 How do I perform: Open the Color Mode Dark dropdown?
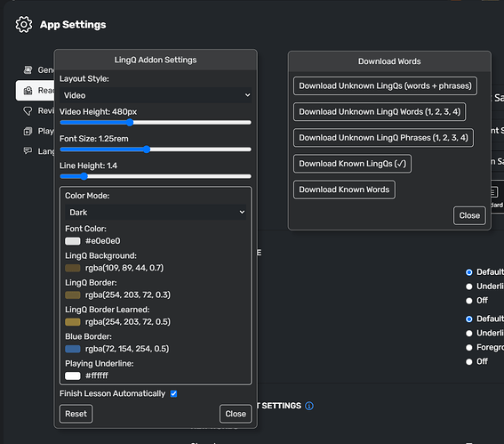click(x=156, y=213)
